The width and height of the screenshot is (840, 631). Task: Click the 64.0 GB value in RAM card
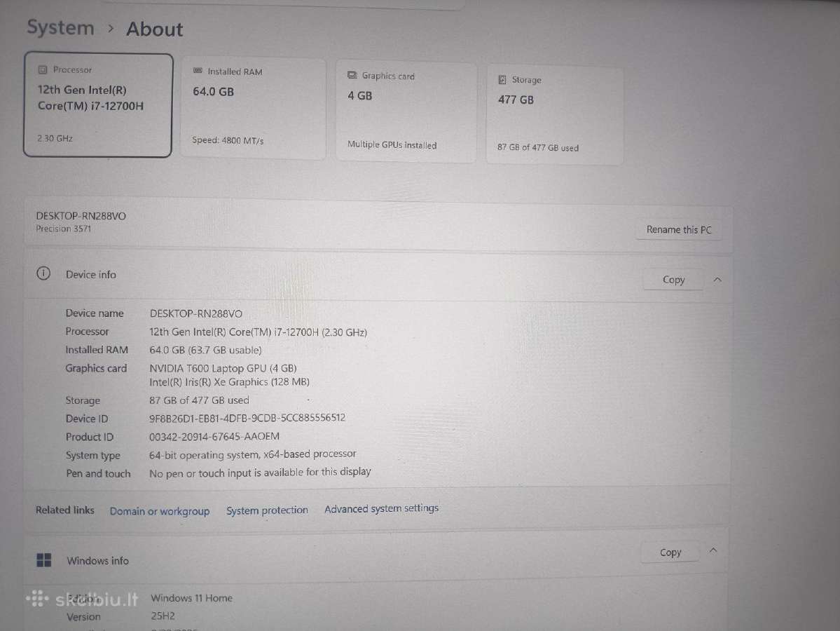pos(213,92)
